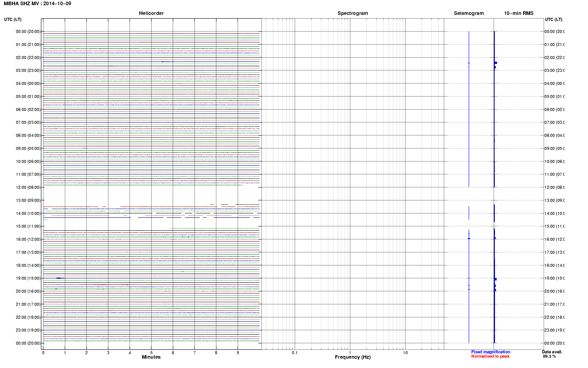
Task: Select the left axis label "21:00 (17:00)"
Action: [28, 304]
